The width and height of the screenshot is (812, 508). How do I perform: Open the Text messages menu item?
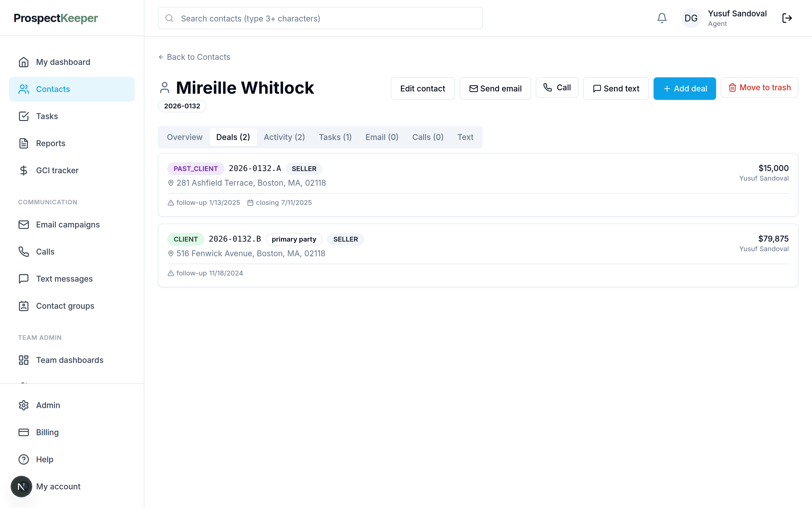pyautogui.click(x=72, y=279)
